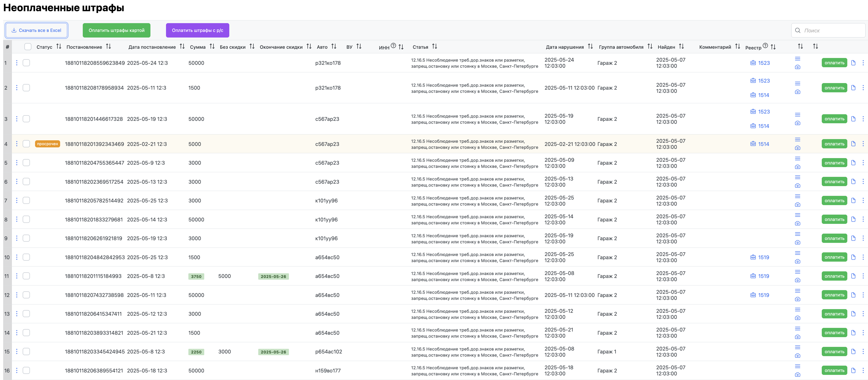The height and width of the screenshot is (380, 868).
Task: Sort by the ИНН column
Action: click(401, 47)
